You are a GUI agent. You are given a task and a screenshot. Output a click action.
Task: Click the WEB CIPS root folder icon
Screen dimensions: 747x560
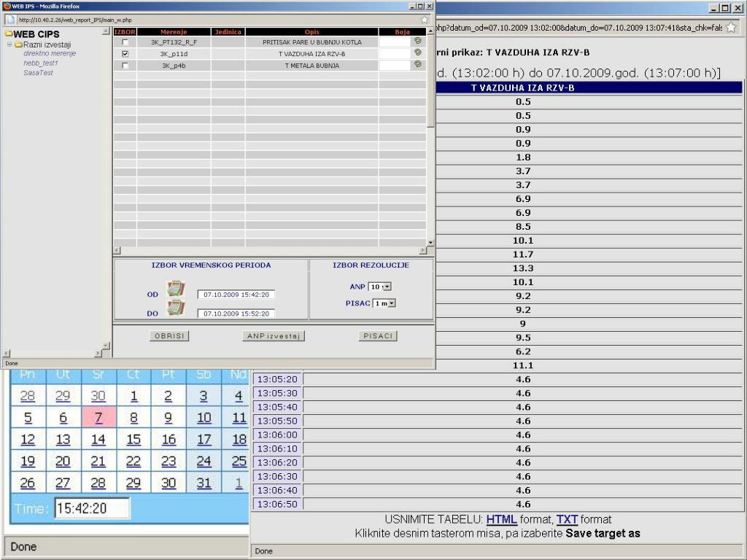click(9, 34)
